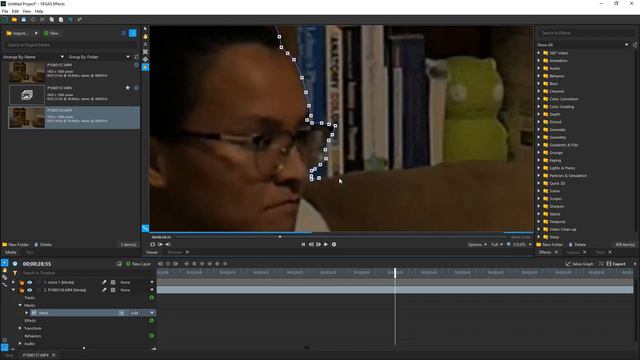Click the filter funnel icon beside timeline search
The height and width of the screenshot is (360, 640).
[x=15, y=273]
